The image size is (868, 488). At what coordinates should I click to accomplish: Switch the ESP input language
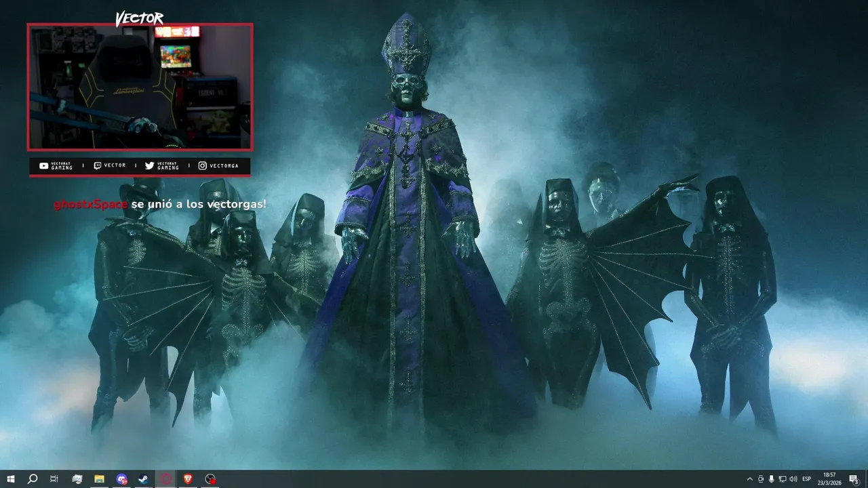click(807, 479)
